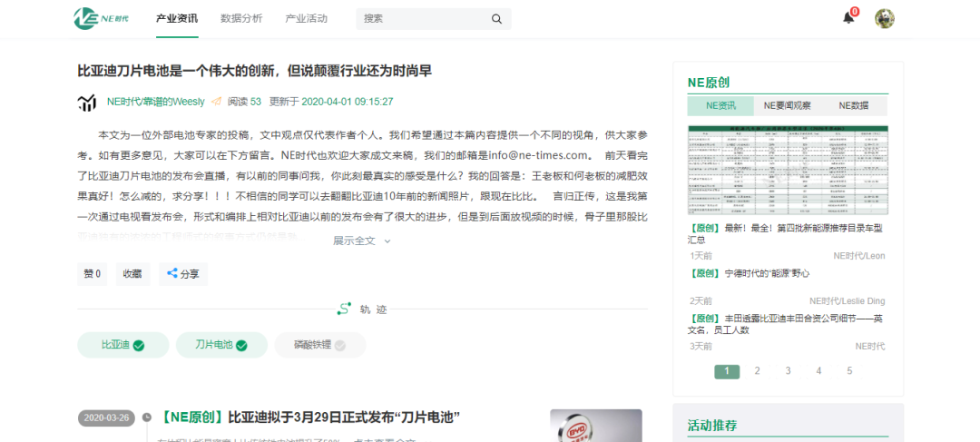Open the green table thumbnail in NE原创
The height and width of the screenshot is (442, 980).
(788, 170)
